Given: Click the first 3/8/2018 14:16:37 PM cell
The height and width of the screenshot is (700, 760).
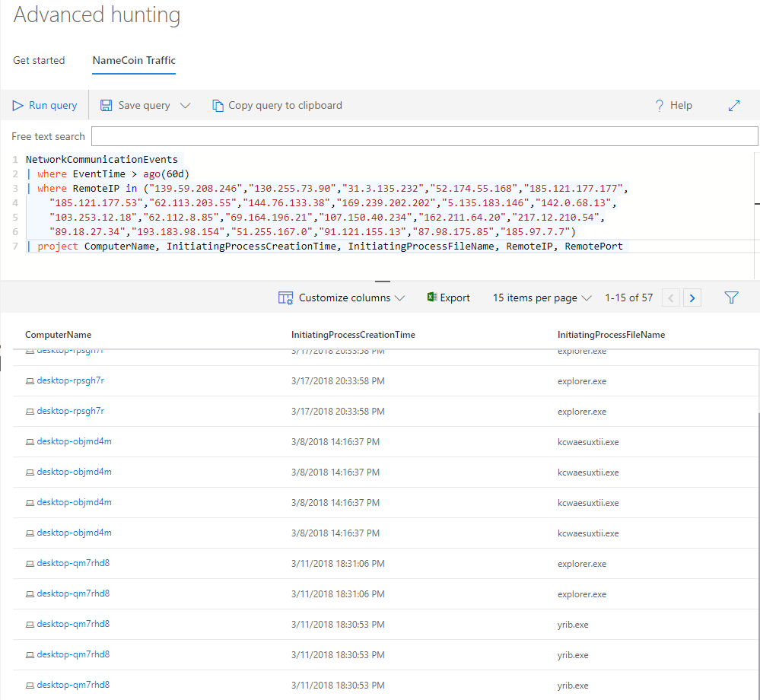Looking at the screenshot, I should tap(335, 442).
